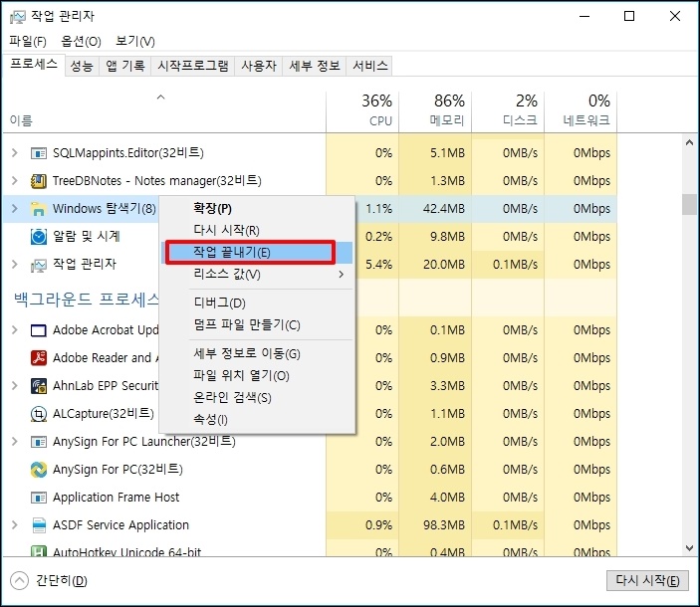Viewport: 700px width, 607px height.
Task: Choose 다시 시작(R) in the context menu
Action: [257, 230]
